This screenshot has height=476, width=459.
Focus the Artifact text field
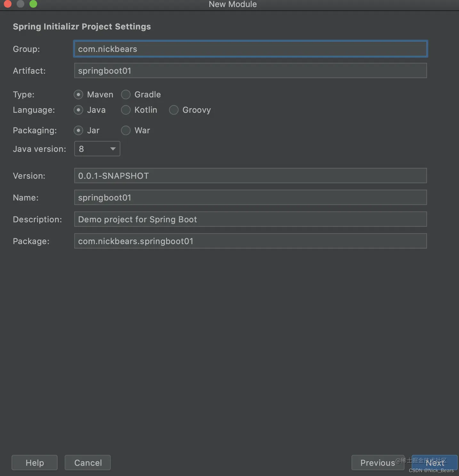pyautogui.click(x=251, y=70)
